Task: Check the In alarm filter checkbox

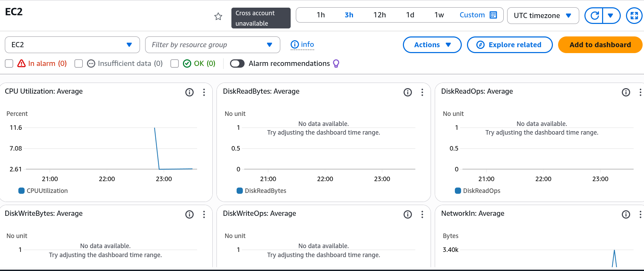Action: click(x=9, y=63)
